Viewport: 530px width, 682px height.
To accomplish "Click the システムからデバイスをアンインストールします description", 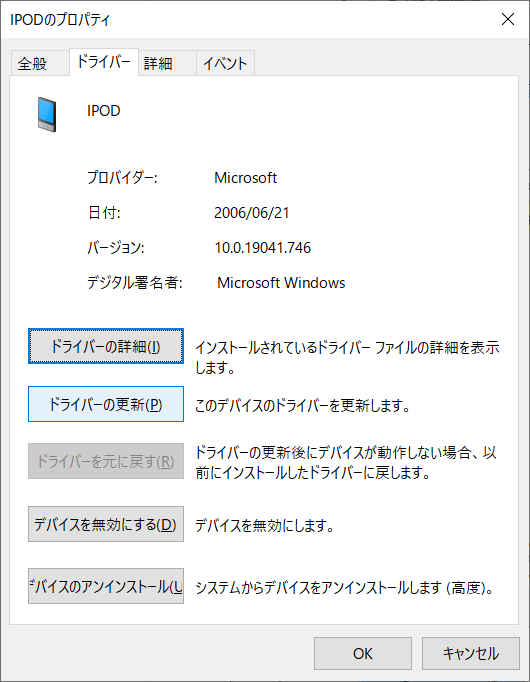I will (x=344, y=588).
